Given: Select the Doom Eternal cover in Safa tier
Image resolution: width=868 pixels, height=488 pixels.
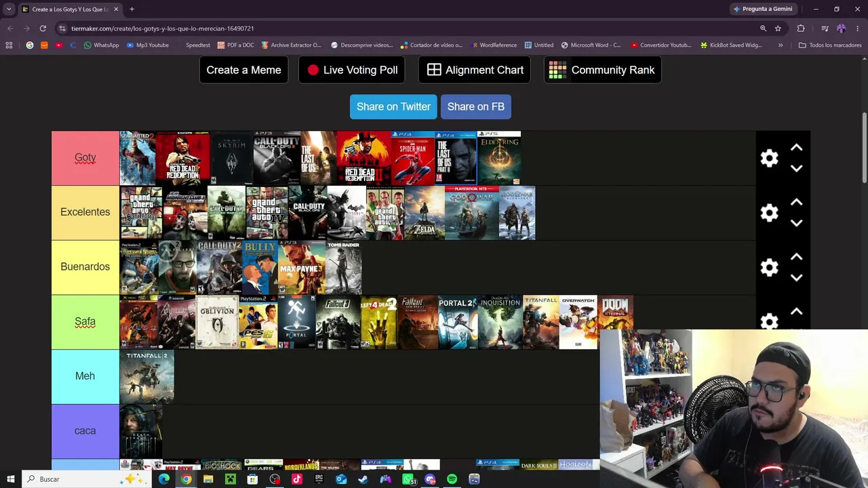Looking at the screenshot, I should 616,313.
